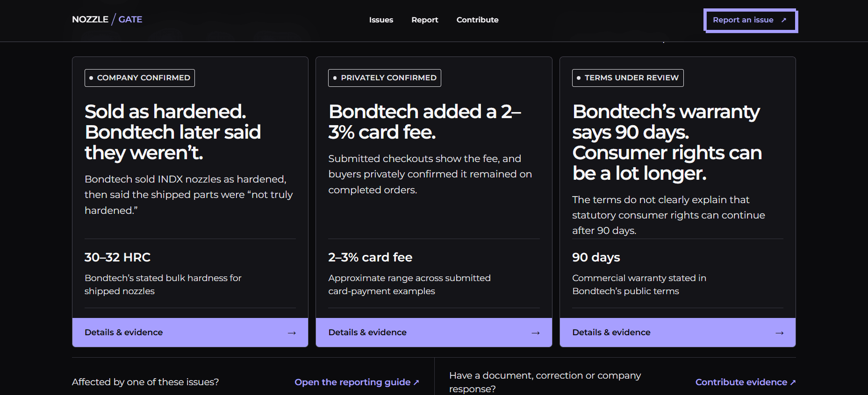868x395 pixels.
Task: Click the Bondtech's warranty says 90 days headline
Action: [x=667, y=142]
